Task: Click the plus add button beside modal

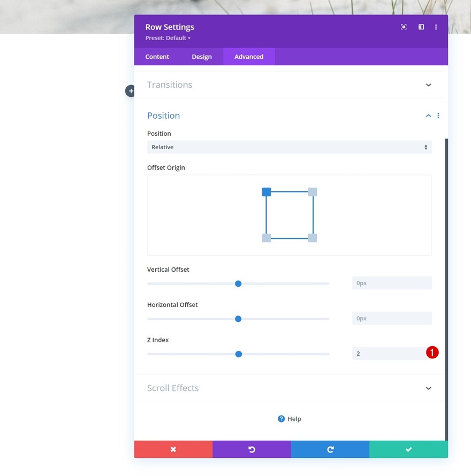Action: (x=131, y=91)
